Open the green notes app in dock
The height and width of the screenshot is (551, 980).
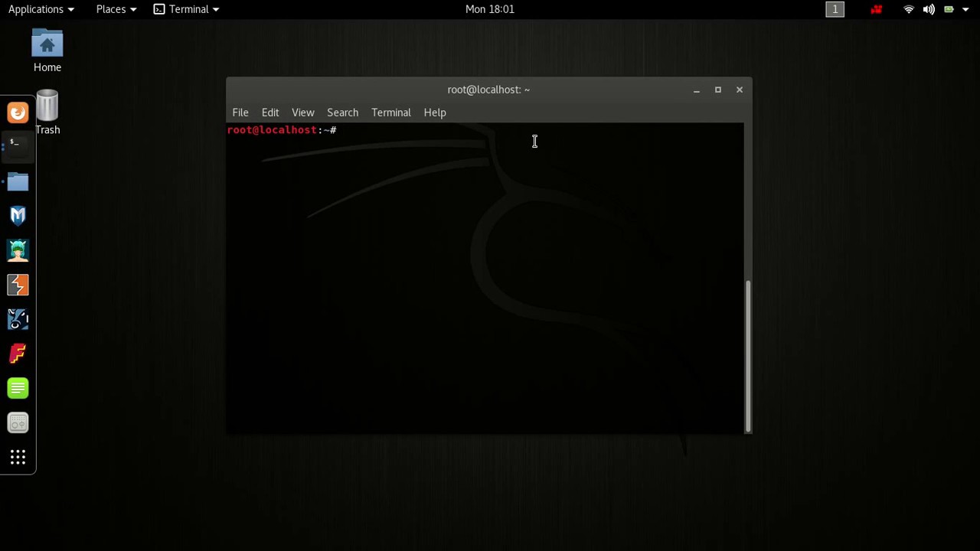click(x=18, y=388)
